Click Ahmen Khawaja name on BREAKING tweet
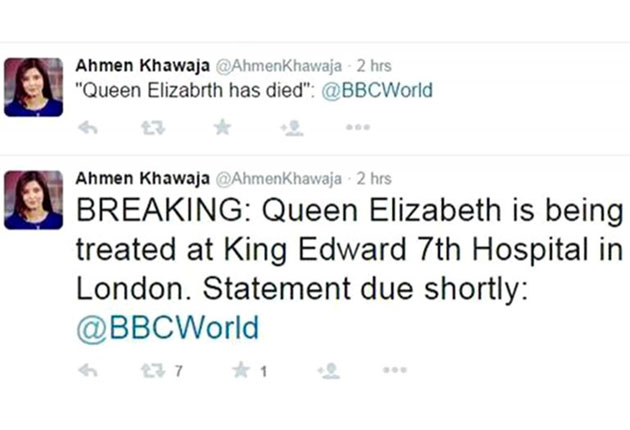Image resolution: width=630 pixels, height=430 pixels. (141, 180)
